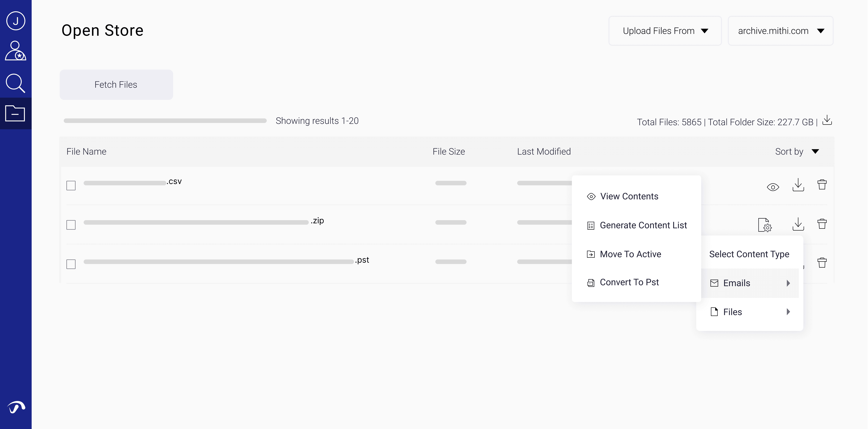Click Move To Active in the context menu
This screenshot has width=868, height=429.
tap(630, 254)
